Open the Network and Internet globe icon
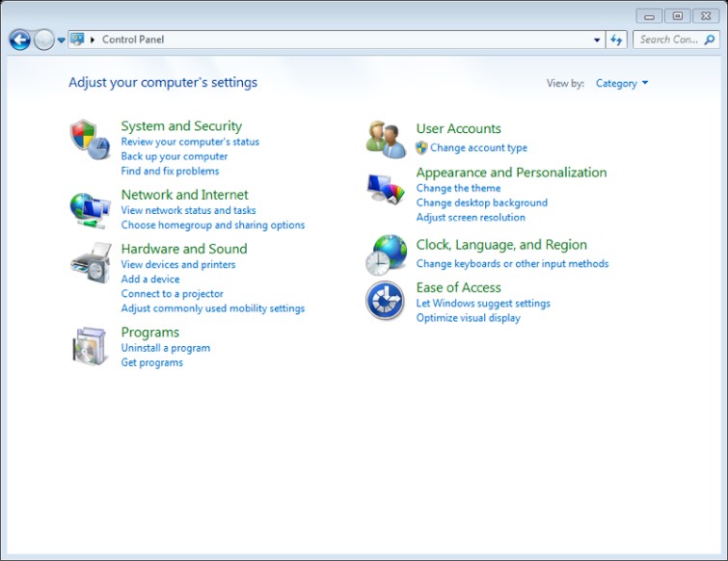The image size is (728, 561). click(91, 208)
